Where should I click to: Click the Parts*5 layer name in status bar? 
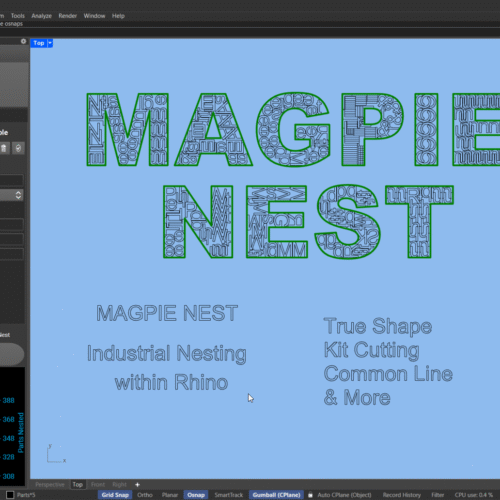pos(26,495)
